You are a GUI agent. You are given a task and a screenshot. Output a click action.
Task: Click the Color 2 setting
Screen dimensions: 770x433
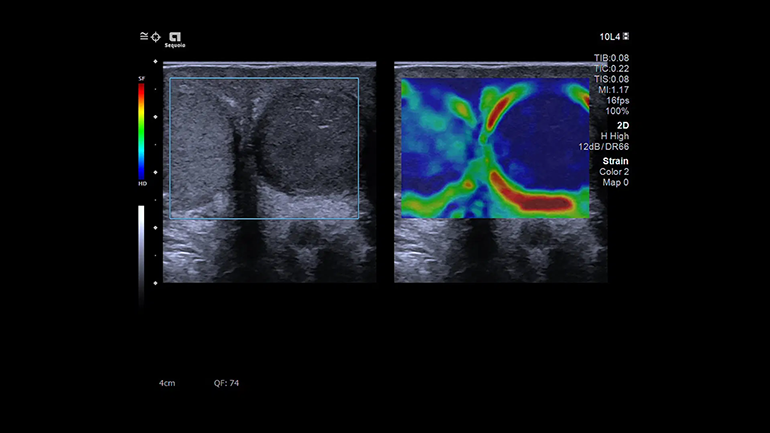[x=614, y=171]
